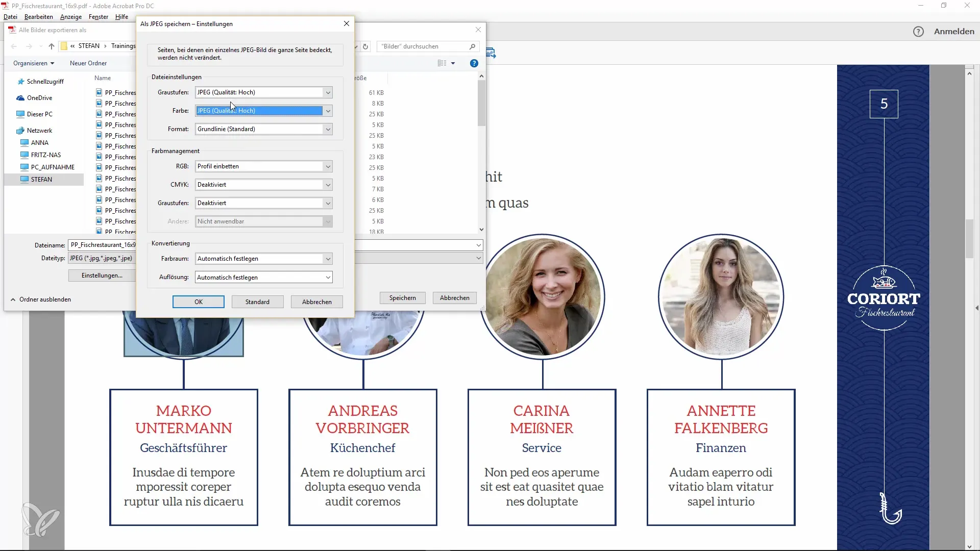Select Dieser PC in the navigation pane
This screenshot has height=551, width=980.
pos(35,114)
